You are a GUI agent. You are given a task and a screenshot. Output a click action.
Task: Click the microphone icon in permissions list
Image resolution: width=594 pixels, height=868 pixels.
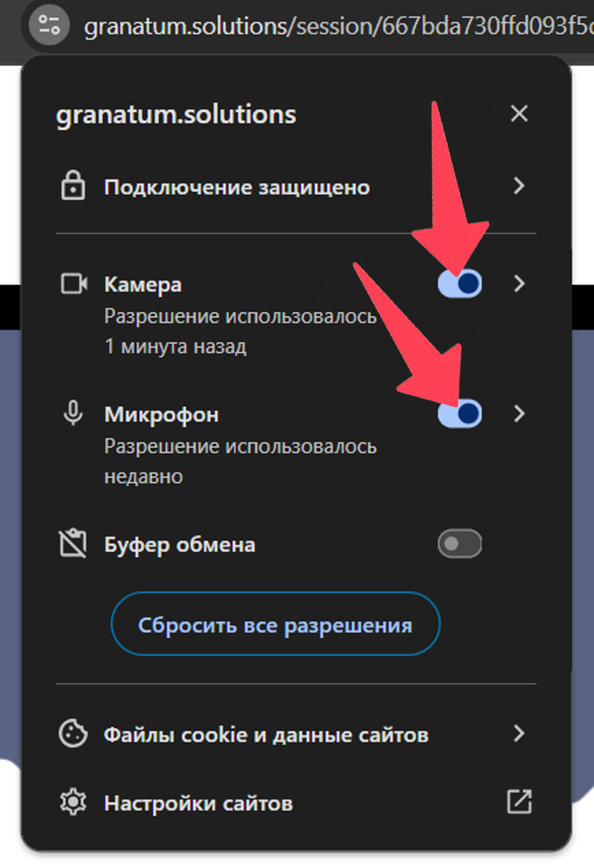73,414
